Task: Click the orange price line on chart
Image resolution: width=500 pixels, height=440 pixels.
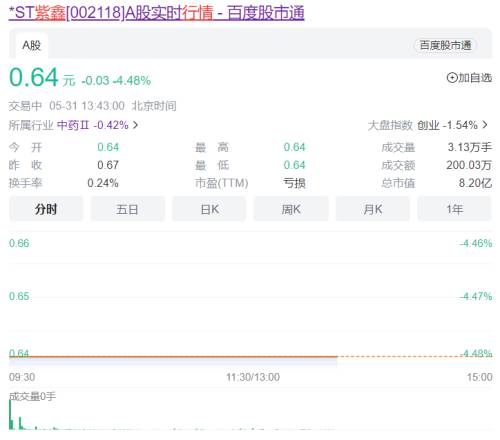Action: (x=173, y=357)
